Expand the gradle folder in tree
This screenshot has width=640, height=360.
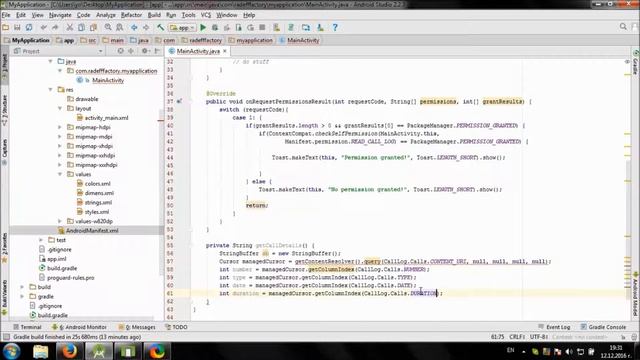[22, 296]
